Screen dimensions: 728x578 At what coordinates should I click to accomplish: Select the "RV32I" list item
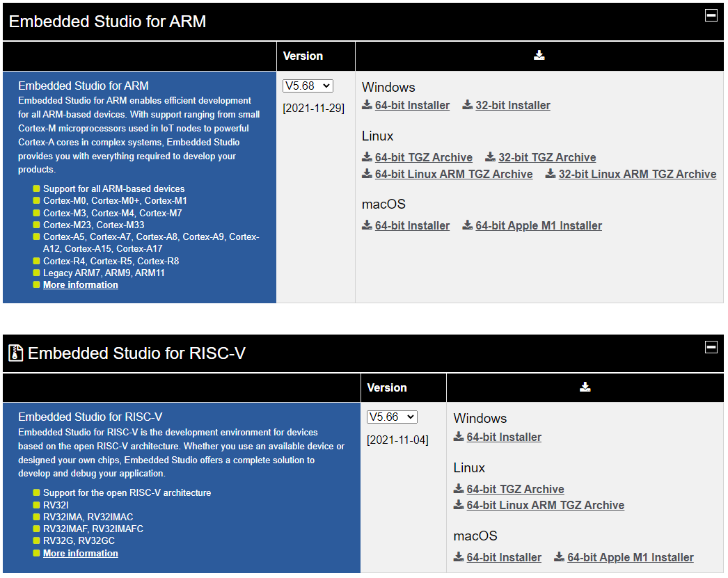point(56,505)
